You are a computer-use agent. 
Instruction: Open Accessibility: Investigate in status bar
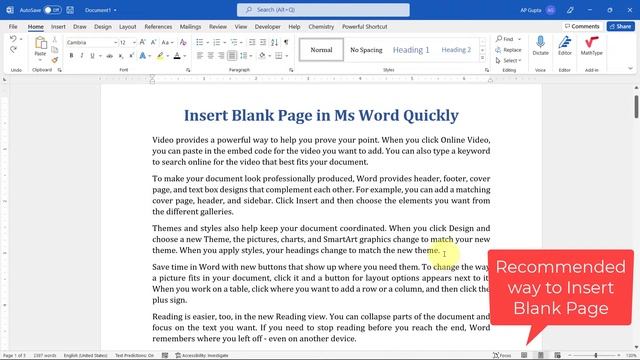pos(202,356)
